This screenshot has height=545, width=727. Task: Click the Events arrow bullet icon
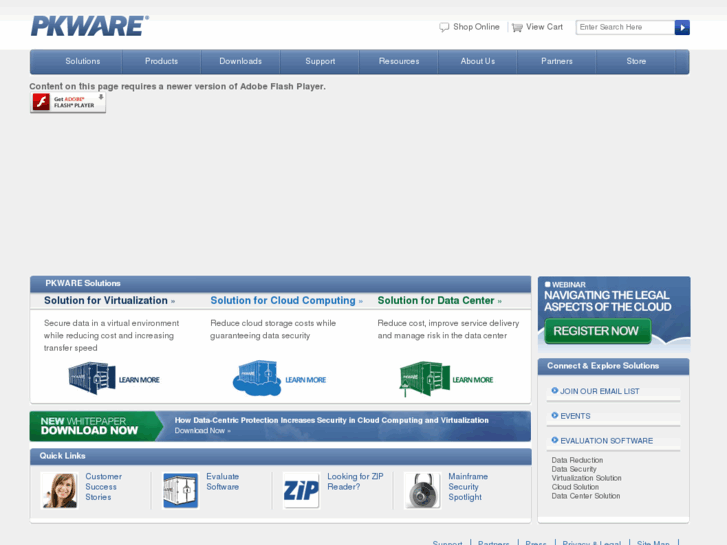[555, 415]
